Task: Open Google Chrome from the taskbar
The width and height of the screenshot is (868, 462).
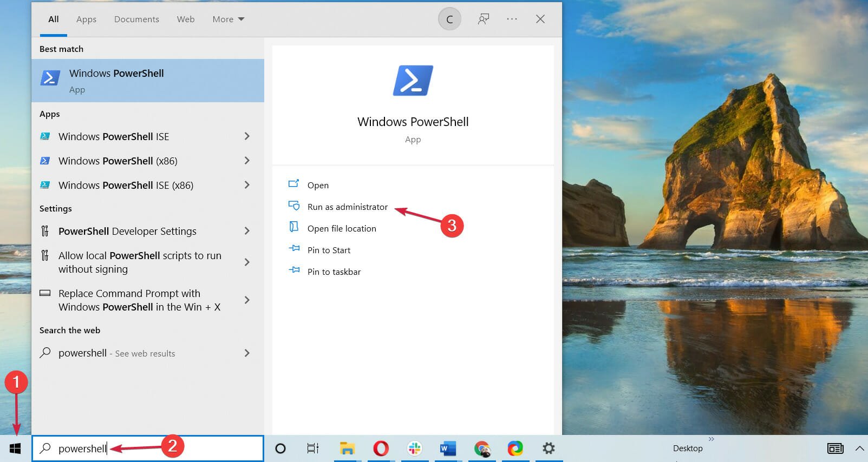Action: 482,448
